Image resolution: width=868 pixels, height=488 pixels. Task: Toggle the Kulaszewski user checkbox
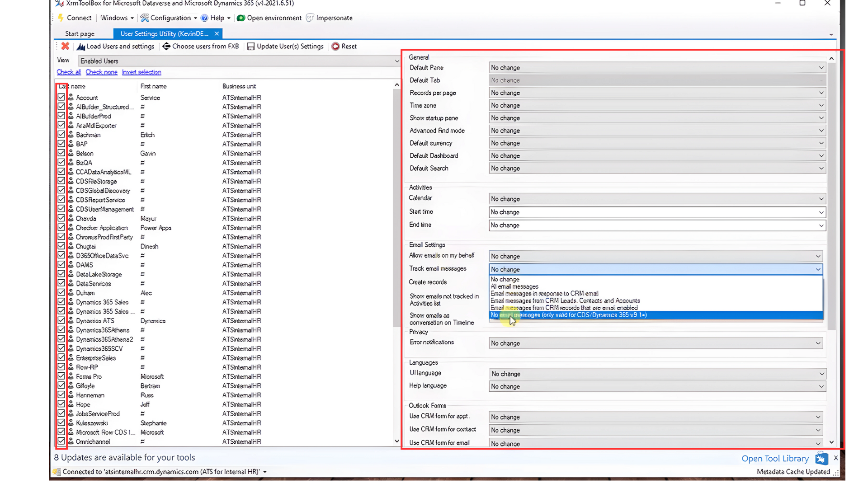click(x=61, y=423)
